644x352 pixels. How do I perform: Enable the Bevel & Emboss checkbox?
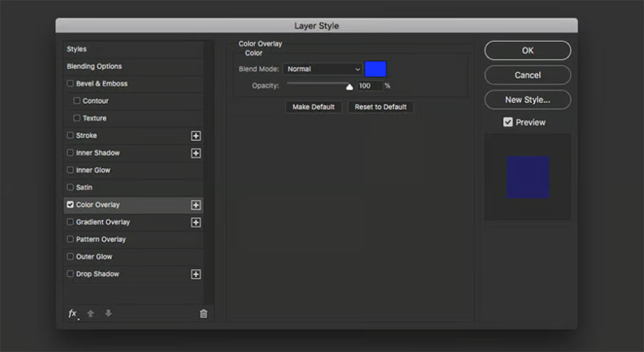[71, 84]
